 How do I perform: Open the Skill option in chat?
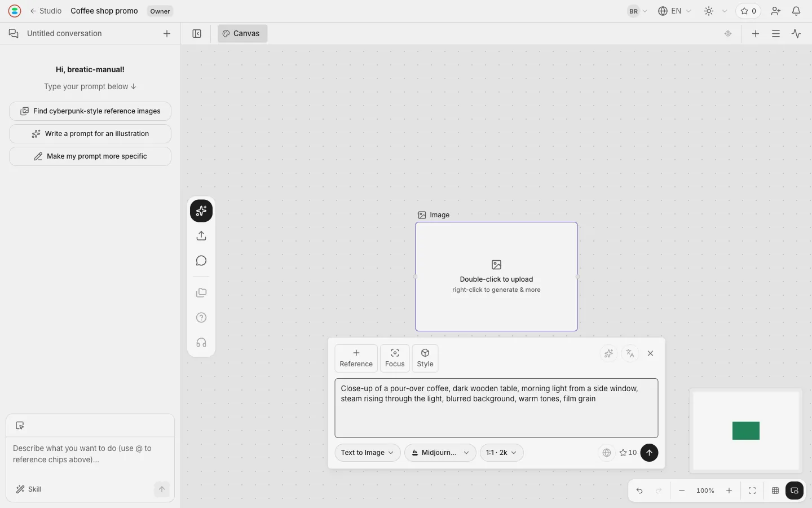tap(28, 489)
